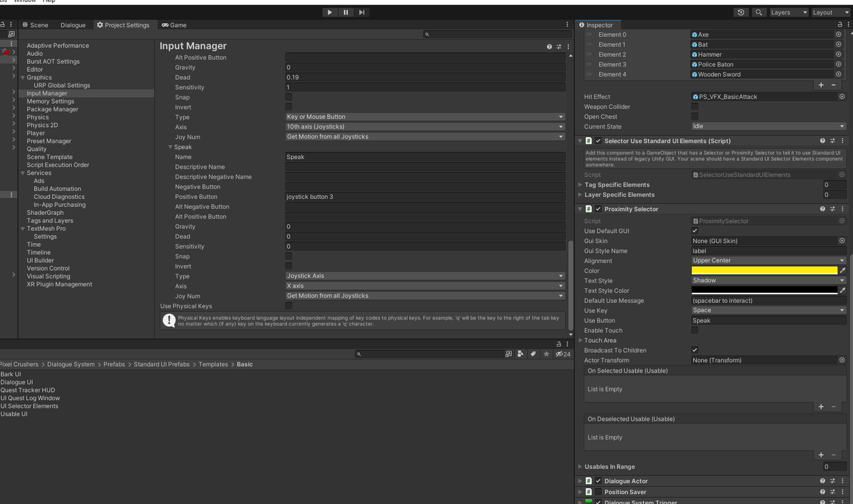Toggle the Broadcast To Children checkbox
This screenshot has width=853, height=504.
tap(695, 350)
